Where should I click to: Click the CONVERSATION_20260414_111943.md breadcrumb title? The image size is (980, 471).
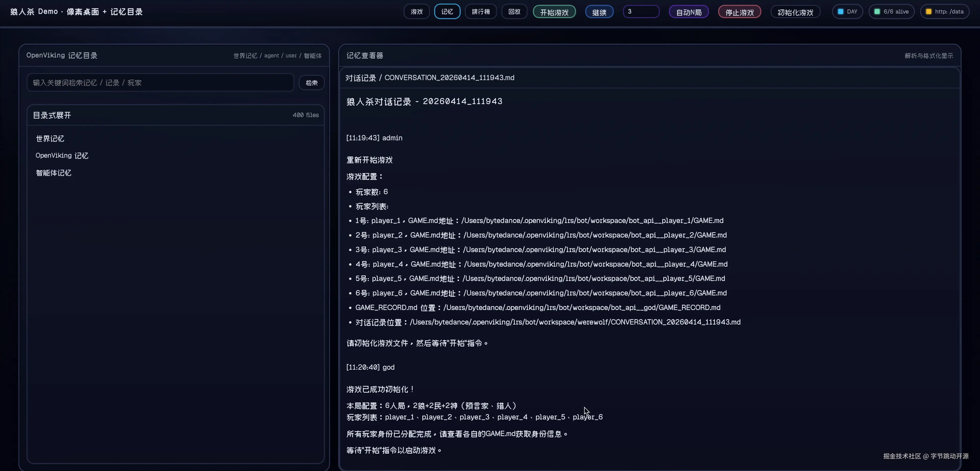point(449,78)
